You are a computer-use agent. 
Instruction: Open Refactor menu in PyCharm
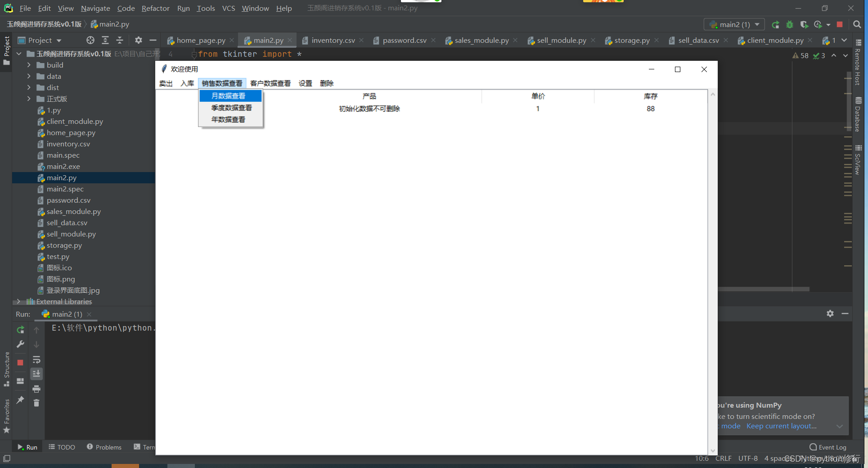155,8
